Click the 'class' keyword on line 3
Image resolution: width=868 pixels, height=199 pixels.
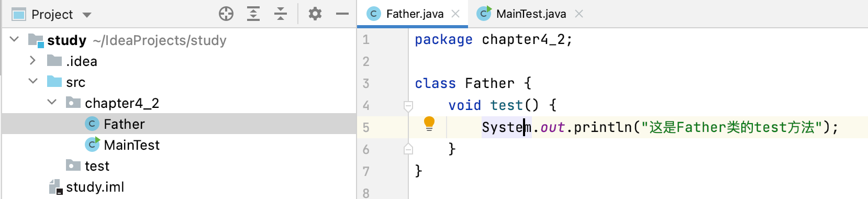coord(435,83)
